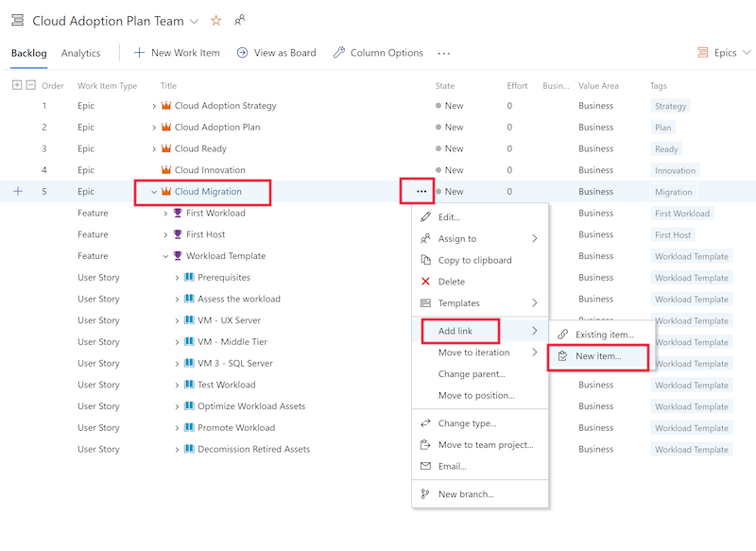Expand the Cloud Adoption Strategy epic
The height and width of the screenshot is (551, 756).
[154, 106]
